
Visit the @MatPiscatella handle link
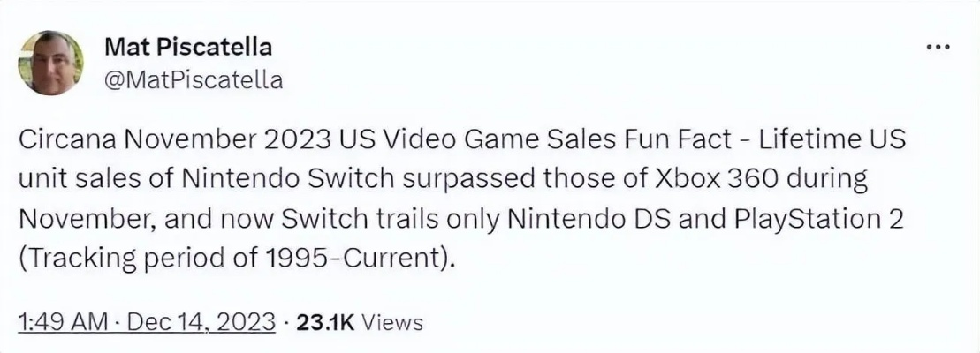tap(194, 80)
